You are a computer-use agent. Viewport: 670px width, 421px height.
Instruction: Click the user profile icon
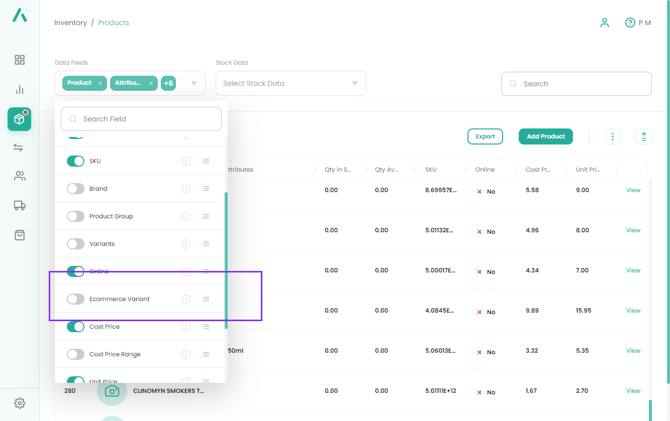tap(604, 22)
